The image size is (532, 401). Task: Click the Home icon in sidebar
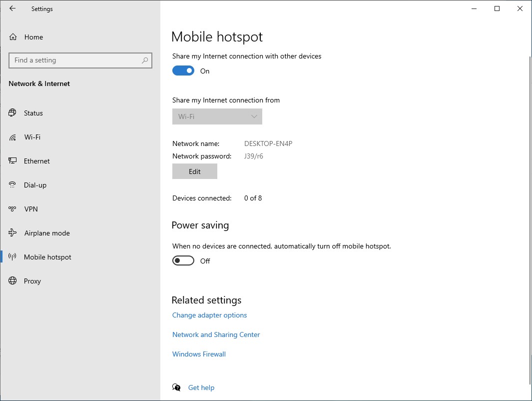[13, 37]
